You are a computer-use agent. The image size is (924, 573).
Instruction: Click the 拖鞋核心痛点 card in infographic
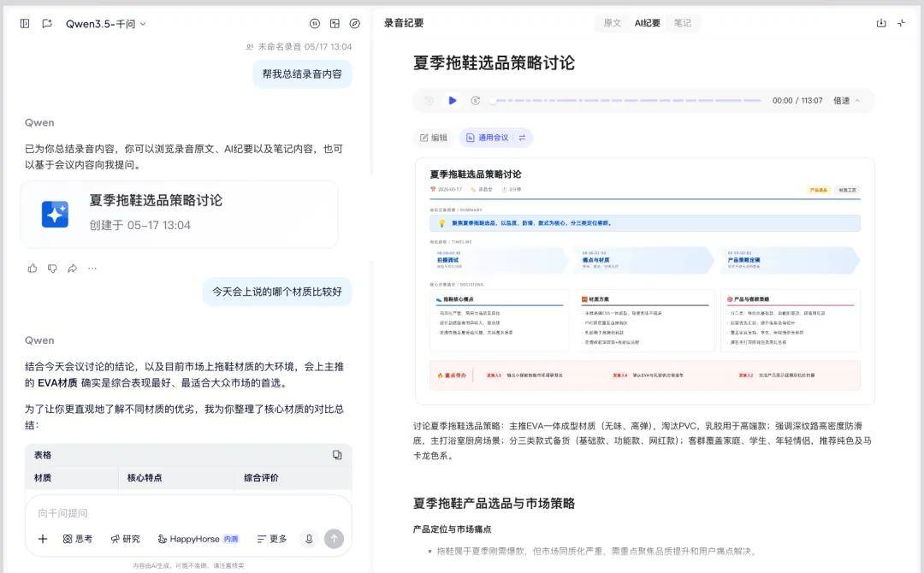point(500,321)
